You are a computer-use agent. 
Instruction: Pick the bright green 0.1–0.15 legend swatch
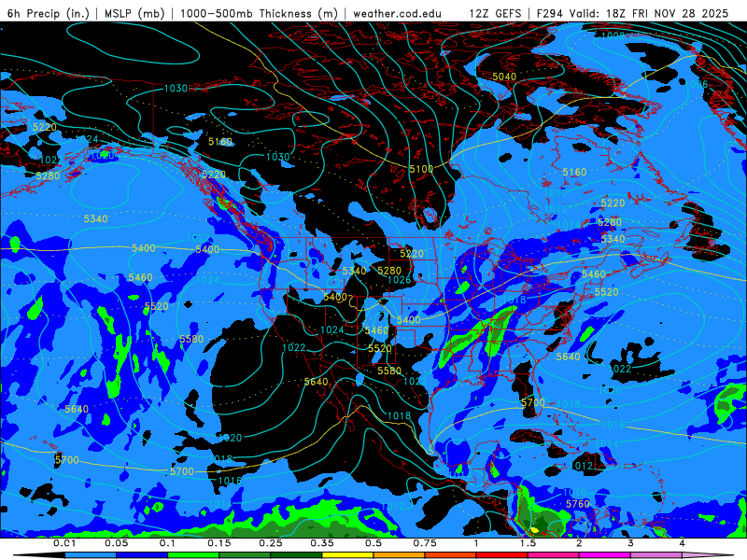[x=193, y=555]
